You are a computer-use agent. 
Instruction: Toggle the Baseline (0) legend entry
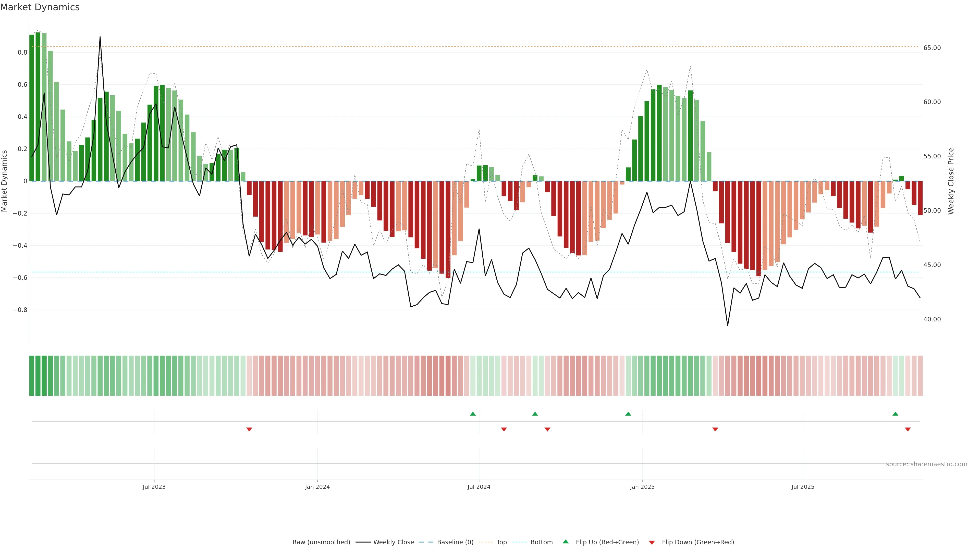tap(455, 542)
